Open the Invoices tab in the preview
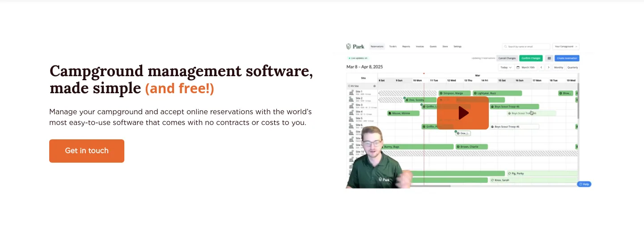Image resolution: width=644 pixels, height=233 pixels. 419,47
